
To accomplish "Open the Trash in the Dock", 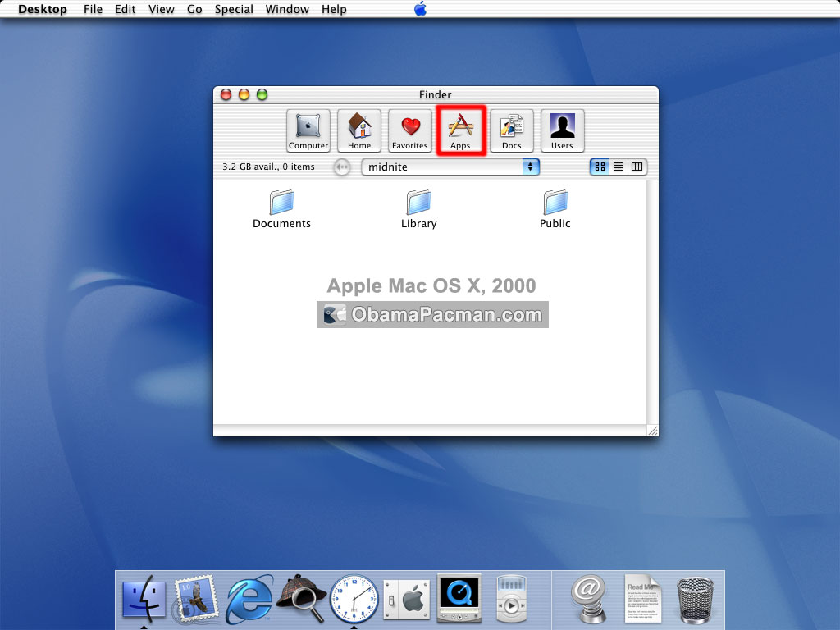I will pos(695,600).
